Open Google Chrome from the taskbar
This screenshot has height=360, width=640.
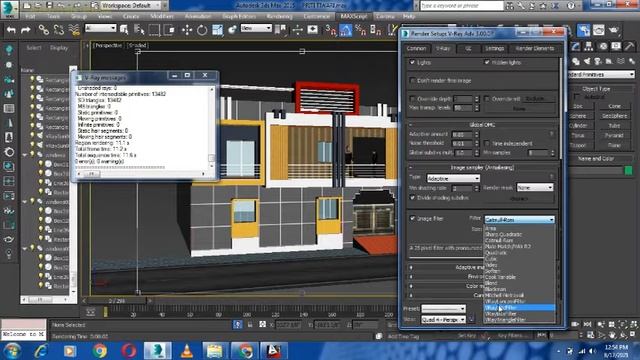pos(99,351)
